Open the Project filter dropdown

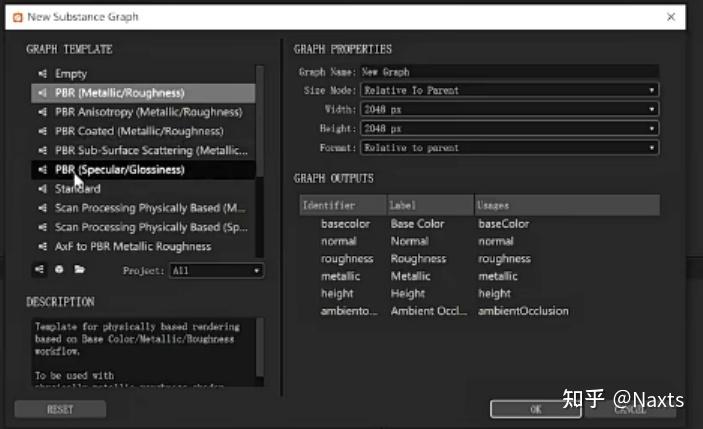click(216, 271)
